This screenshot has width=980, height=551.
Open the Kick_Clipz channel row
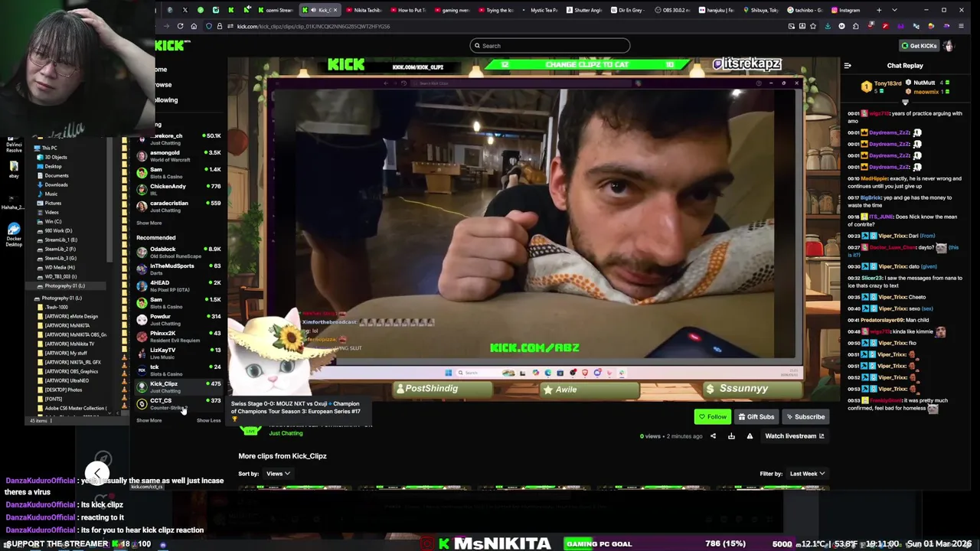pos(179,386)
